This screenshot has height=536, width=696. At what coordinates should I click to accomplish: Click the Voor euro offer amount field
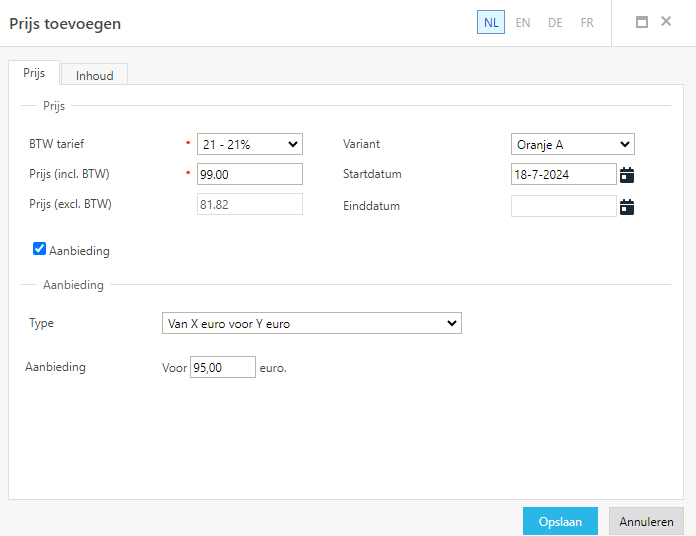click(x=223, y=367)
